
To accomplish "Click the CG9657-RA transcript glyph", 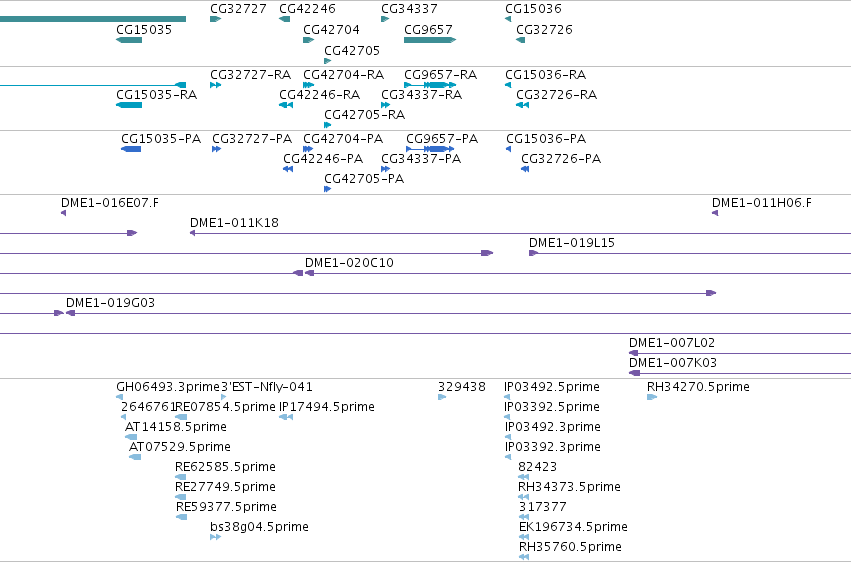I will (430, 85).
